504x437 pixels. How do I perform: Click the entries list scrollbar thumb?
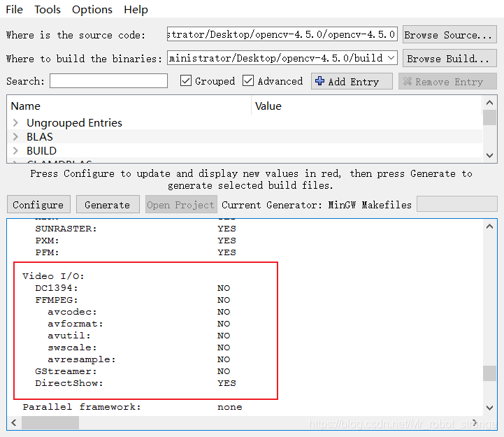point(489,117)
